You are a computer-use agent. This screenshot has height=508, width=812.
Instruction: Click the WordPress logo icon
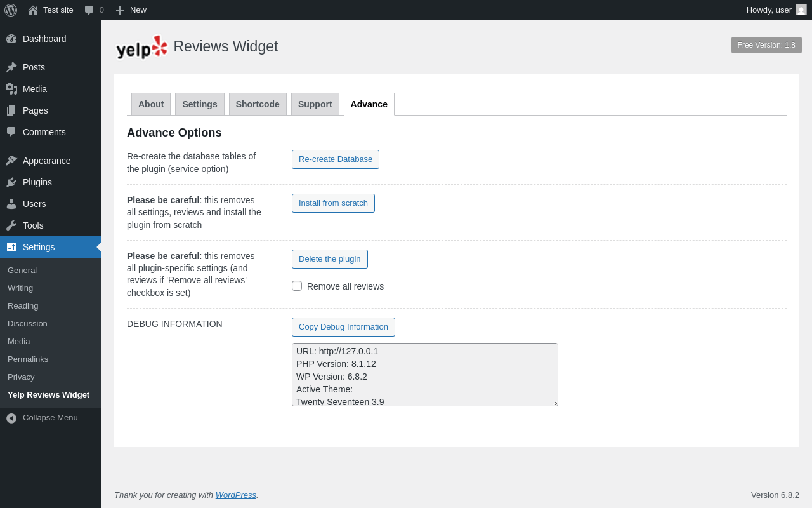[x=11, y=10]
